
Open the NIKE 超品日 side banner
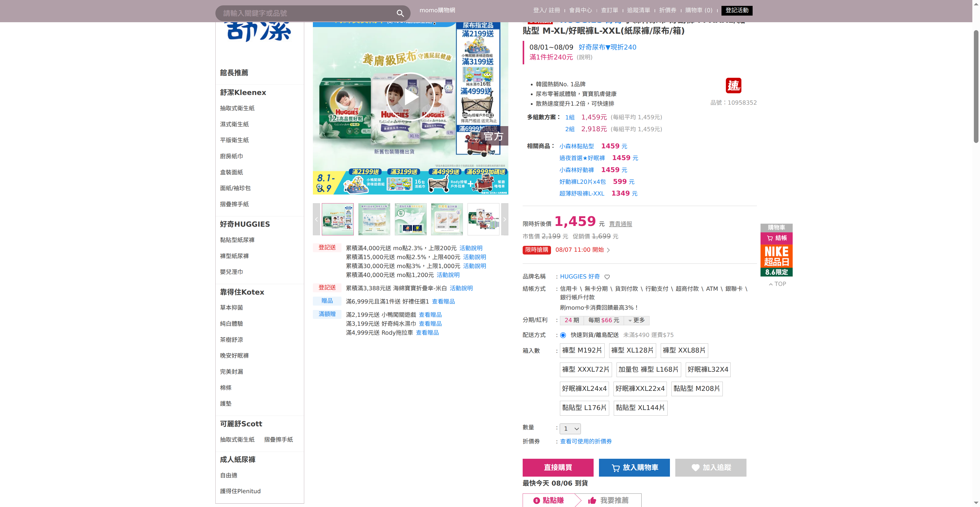click(x=776, y=261)
